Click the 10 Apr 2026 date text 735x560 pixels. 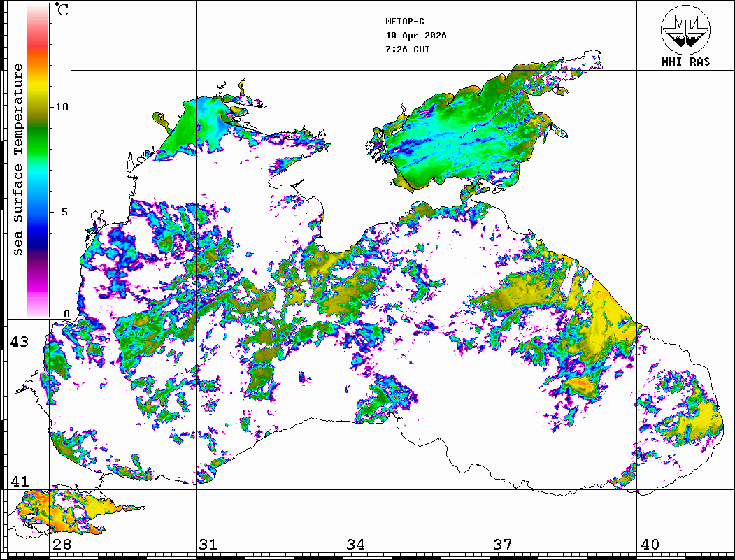tap(416, 36)
